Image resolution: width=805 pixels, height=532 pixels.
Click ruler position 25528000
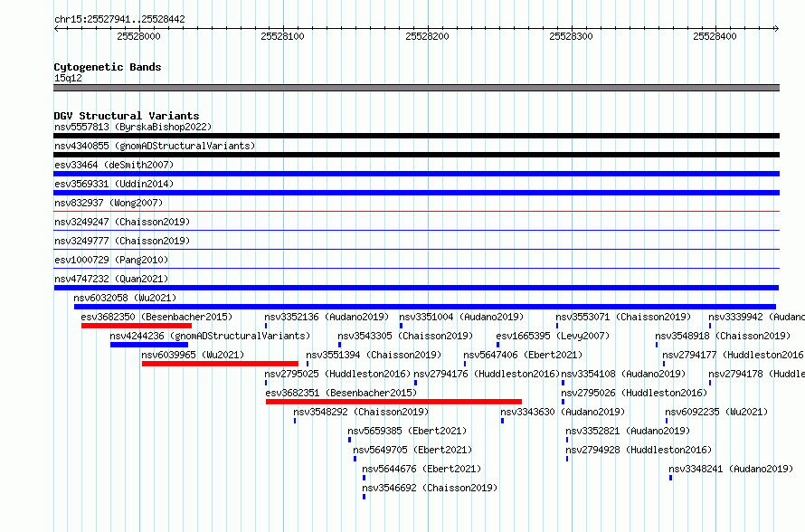(x=138, y=36)
